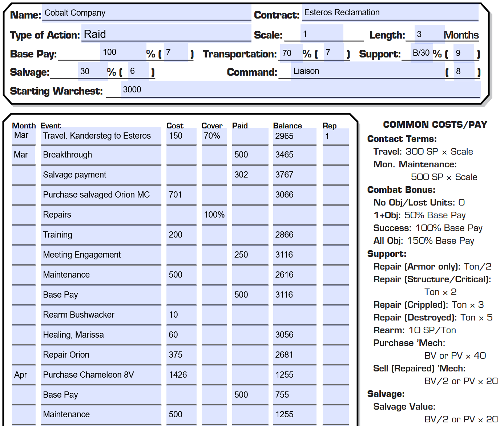Edit the Base Pay percentage field showing 100
The image size is (504, 426).
click(x=123, y=52)
